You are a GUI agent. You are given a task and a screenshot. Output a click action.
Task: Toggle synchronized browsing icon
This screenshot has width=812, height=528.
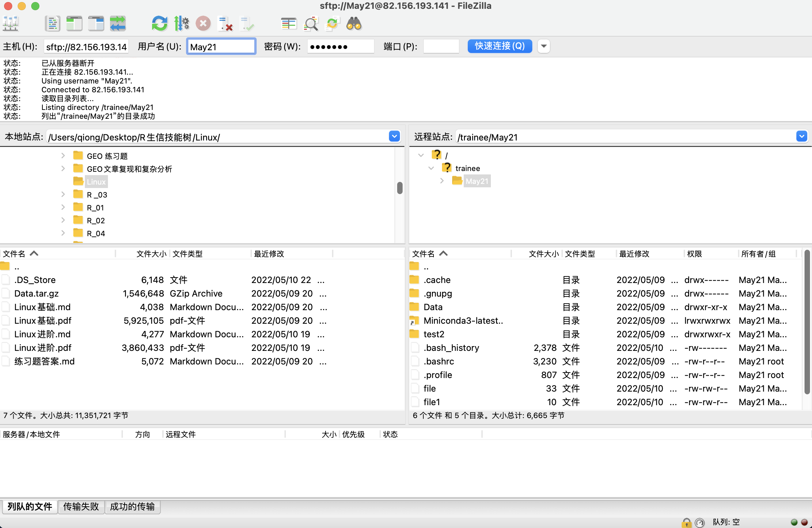click(x=332, y=24)
